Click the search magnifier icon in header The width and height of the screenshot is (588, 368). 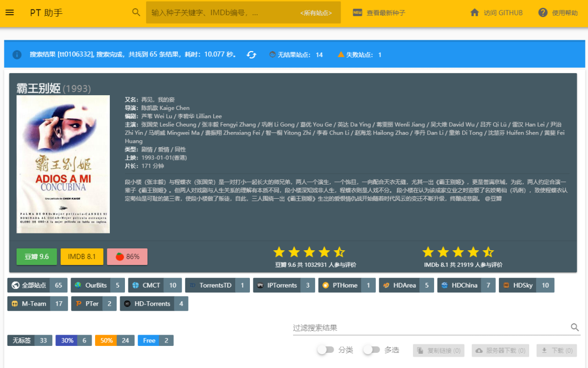pos(136,13)
